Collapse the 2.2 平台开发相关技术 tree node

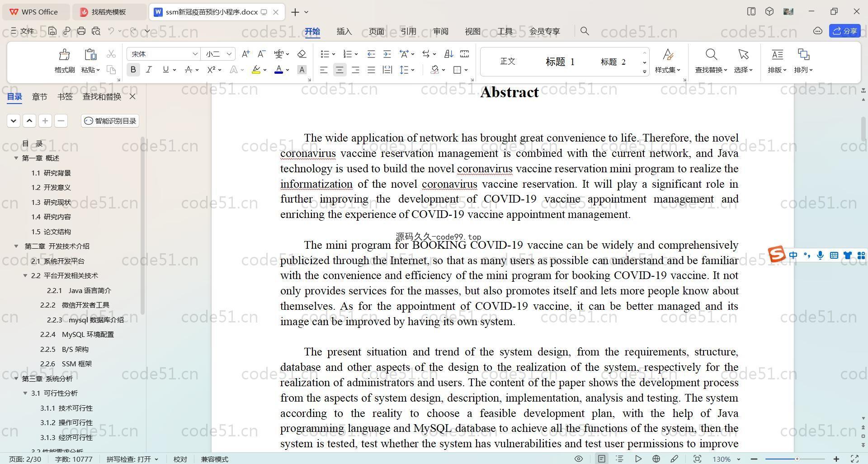[x=25, y=275]
